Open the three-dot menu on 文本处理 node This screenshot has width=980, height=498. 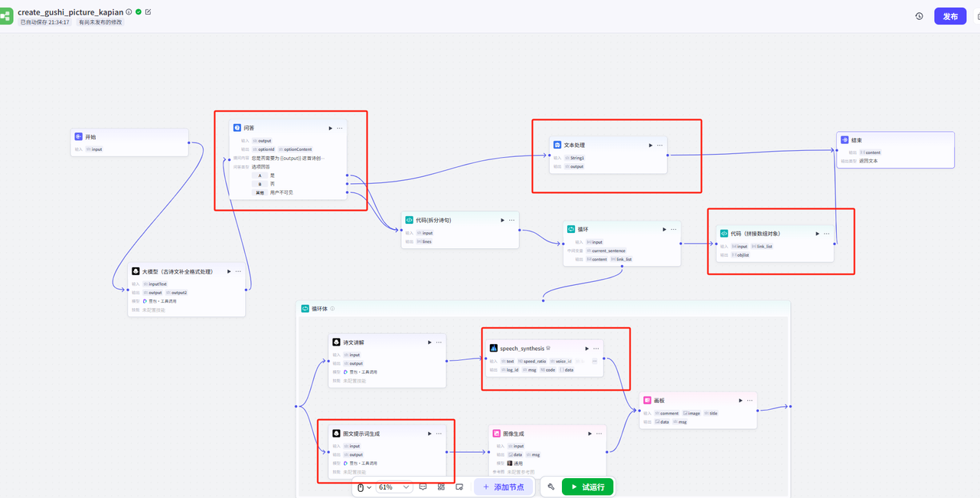660,146
